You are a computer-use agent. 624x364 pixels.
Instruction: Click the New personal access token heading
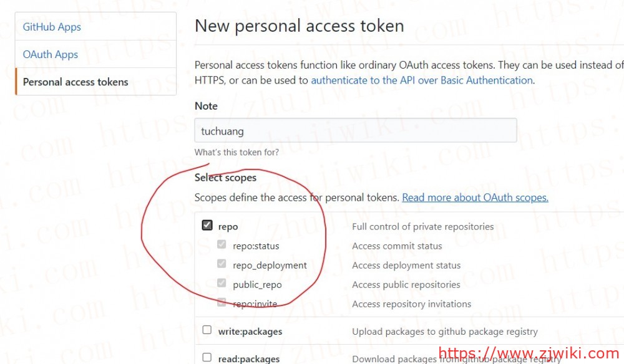point(300,26)
